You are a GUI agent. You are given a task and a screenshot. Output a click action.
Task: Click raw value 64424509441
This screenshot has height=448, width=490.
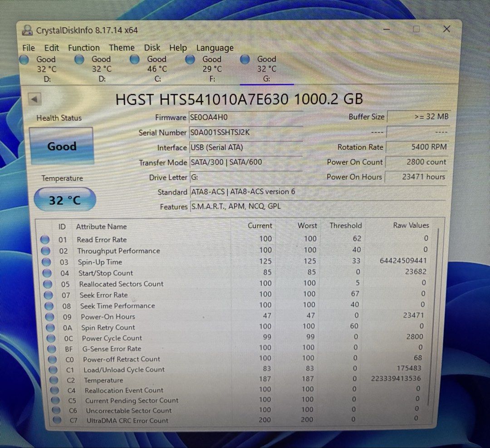(403, 261)
